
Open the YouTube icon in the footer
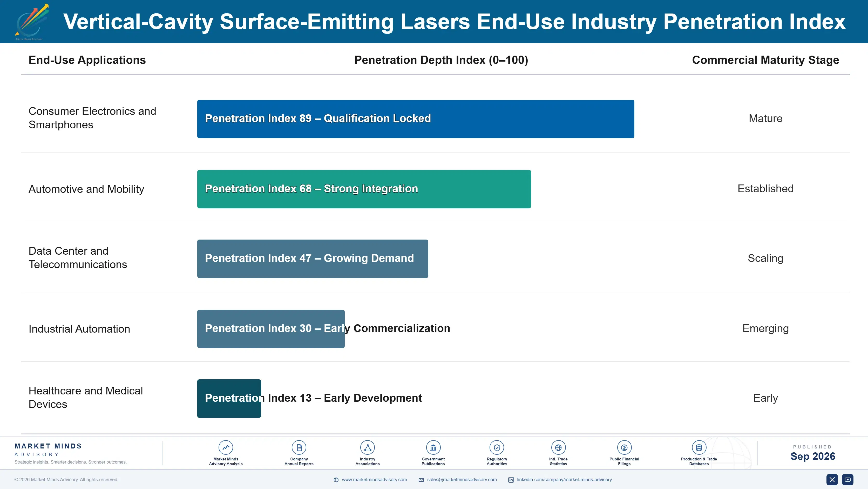(x=848, y=479)
